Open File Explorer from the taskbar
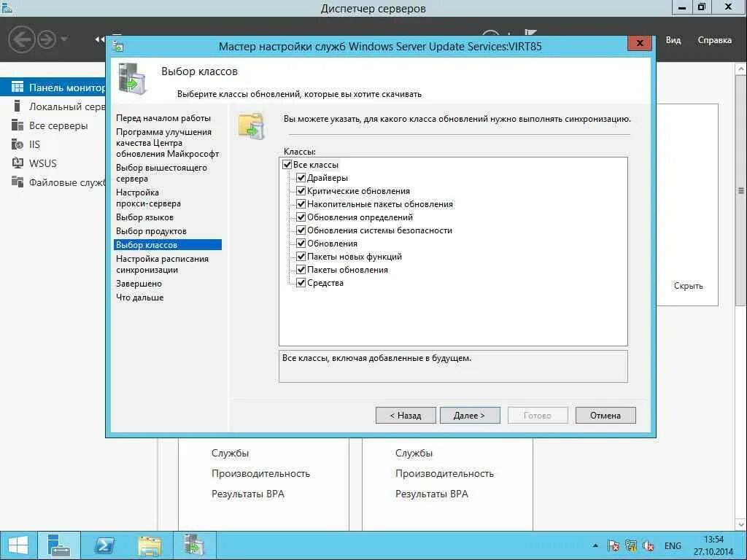The width and height of the screenshot is (747, 560). coord(149,545)
